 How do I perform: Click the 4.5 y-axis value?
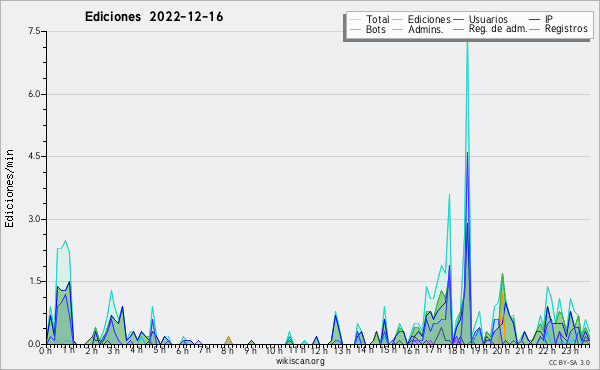tap(34, 156)
